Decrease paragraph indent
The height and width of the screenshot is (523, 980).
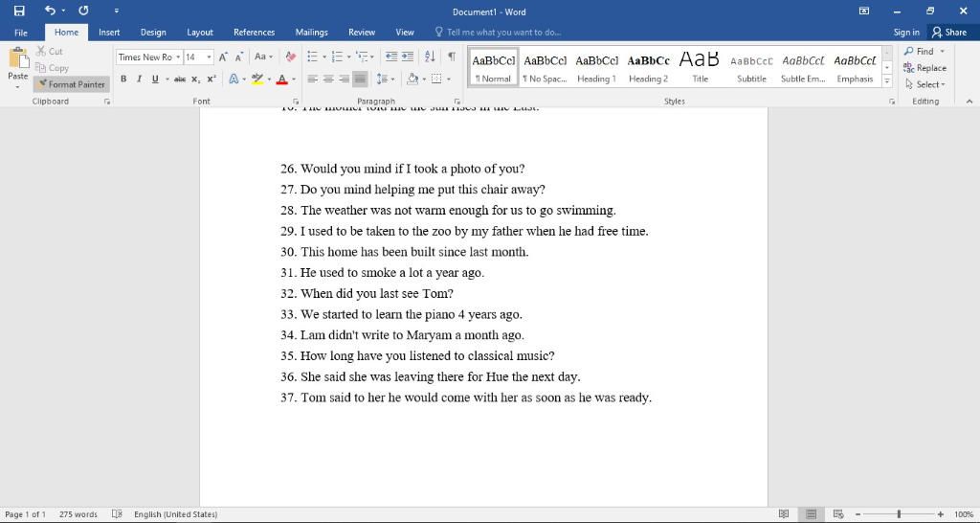pyautogui.click(x=391, y=57)
